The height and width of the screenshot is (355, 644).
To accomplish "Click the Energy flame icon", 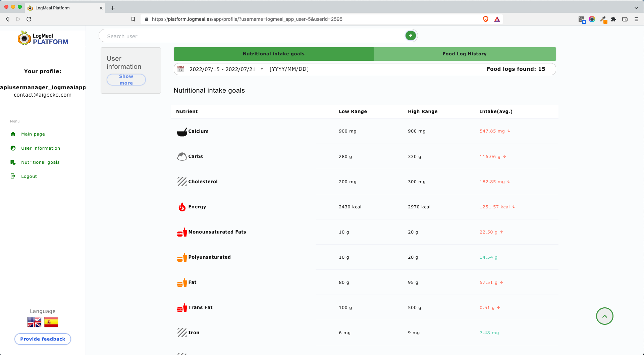I will pos(182,207).
